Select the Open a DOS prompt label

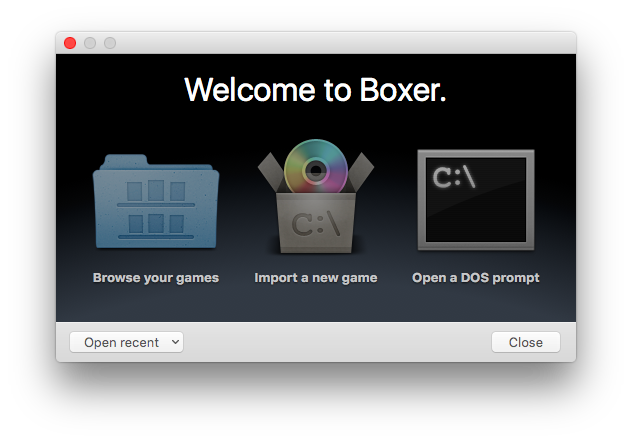(x=476, y=278)
